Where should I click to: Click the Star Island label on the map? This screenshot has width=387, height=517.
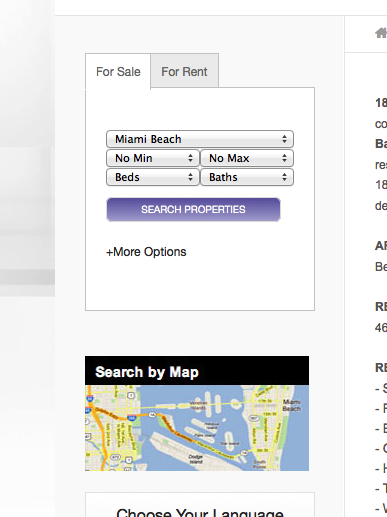point(230,443)
